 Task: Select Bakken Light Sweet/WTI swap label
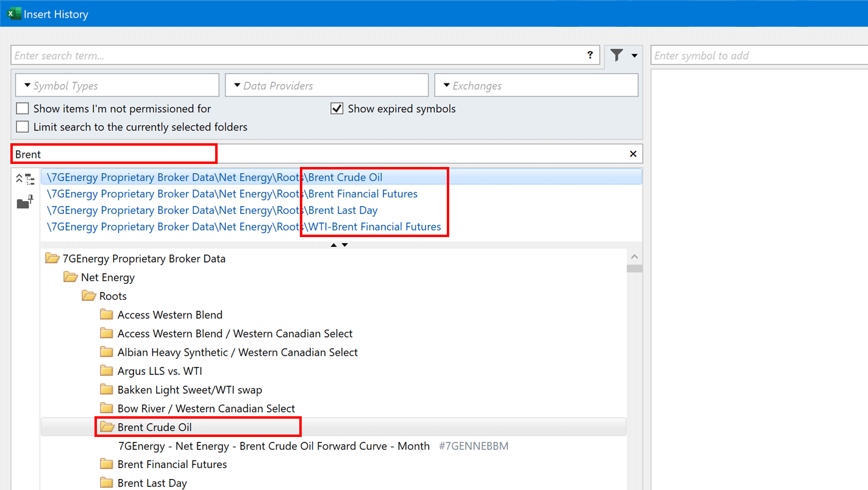coord(190,389)
